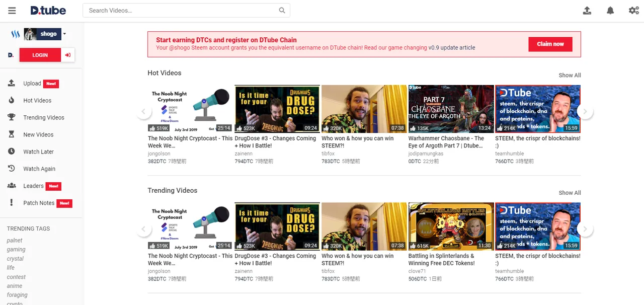Open Watch Later list
This screenshot has width=644, height=305.
click(x=38, y=152)
